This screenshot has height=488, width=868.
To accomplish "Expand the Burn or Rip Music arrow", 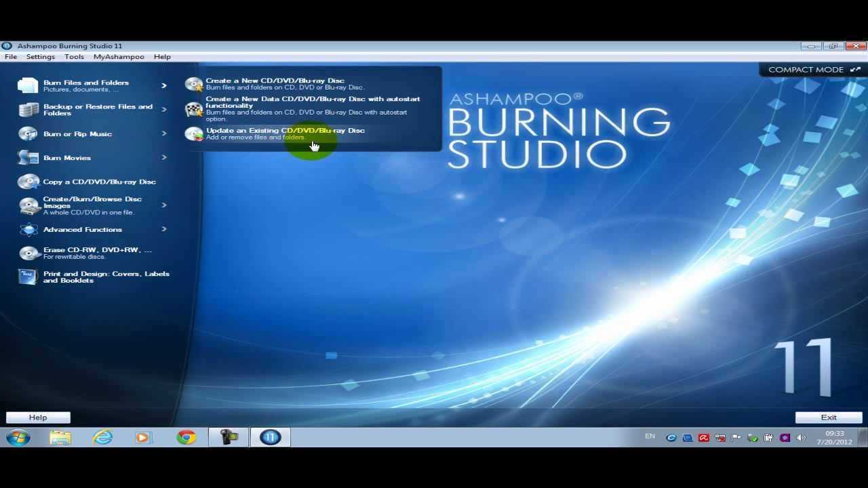I will click(x=163, y=134).
